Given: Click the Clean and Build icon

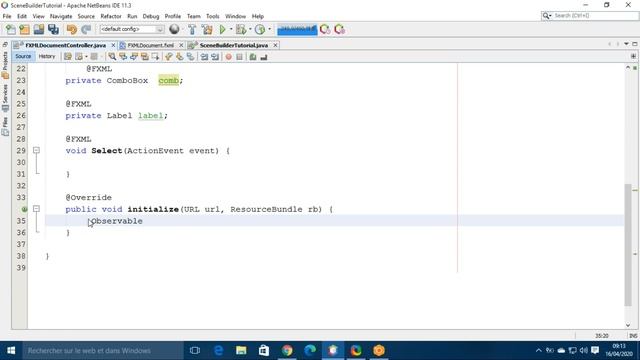Looking at the screenshot, I should [207, 29].
